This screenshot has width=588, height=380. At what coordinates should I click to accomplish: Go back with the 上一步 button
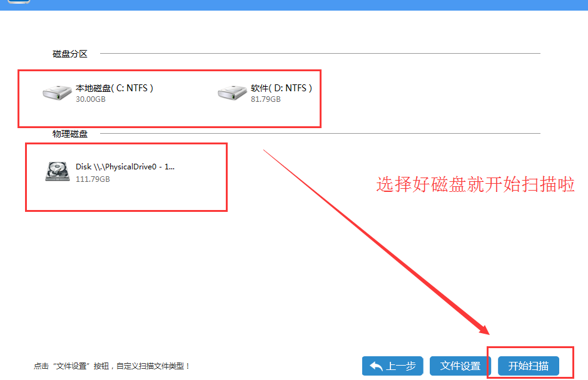click(393, 366)
